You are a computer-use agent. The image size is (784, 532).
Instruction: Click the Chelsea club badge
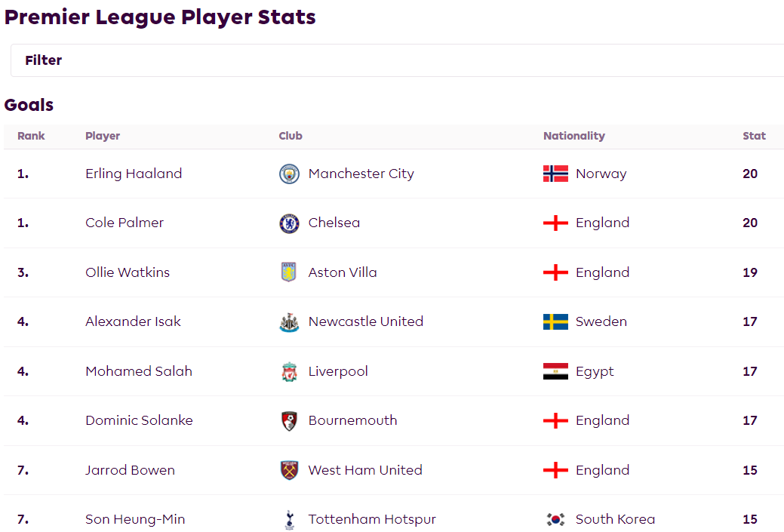tap(289, 223)
